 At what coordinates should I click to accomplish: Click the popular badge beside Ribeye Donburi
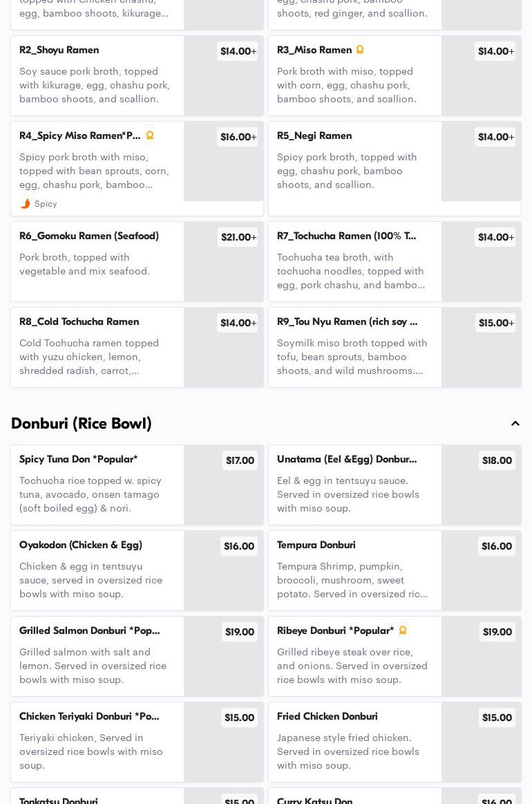[x=403, y=630]
